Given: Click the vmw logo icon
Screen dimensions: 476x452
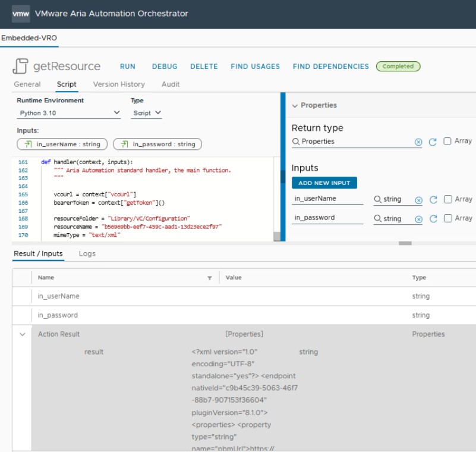Looking at the screenshot, I should [21, 14].
